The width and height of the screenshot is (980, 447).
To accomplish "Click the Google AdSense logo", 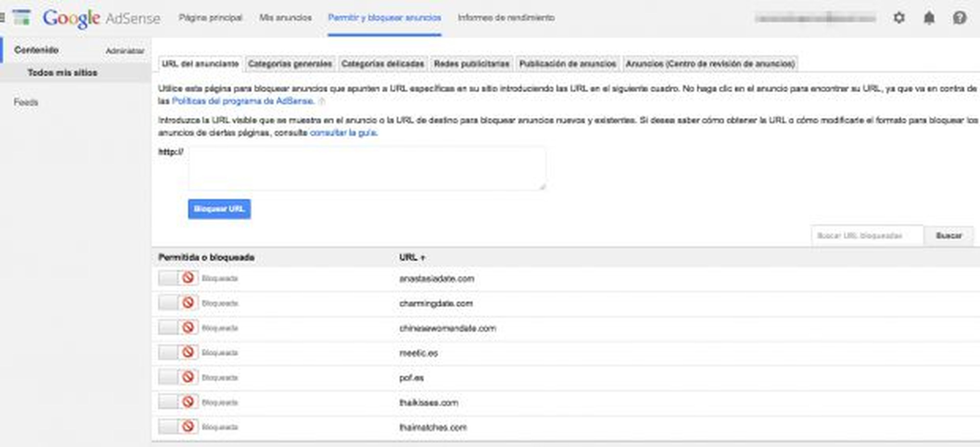I will pyautogui.click(x=101, y=18).
